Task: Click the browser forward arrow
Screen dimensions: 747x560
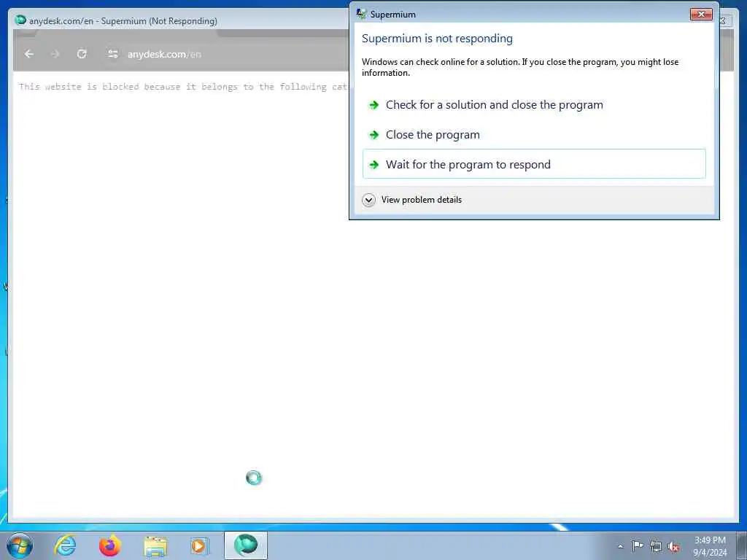Action: pyautogui.click(x=55, y=54)
